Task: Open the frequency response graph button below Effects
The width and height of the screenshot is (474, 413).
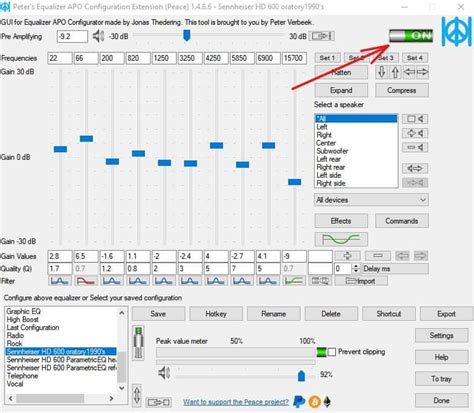Action: tap(341, 239)
